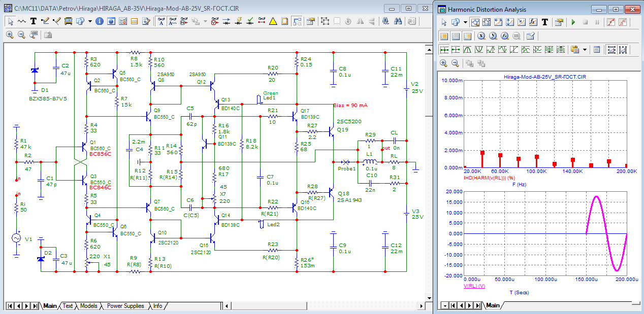Toggle horizontal axis grid lines button
This screenshot has height=314, width=644.
click(x=444, y=36)
